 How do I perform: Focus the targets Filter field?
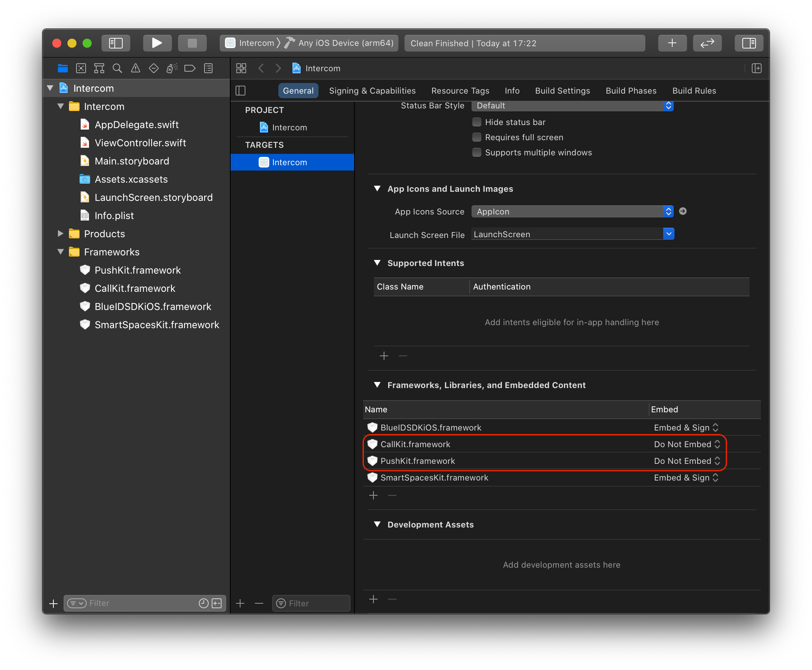coord(311,603)
